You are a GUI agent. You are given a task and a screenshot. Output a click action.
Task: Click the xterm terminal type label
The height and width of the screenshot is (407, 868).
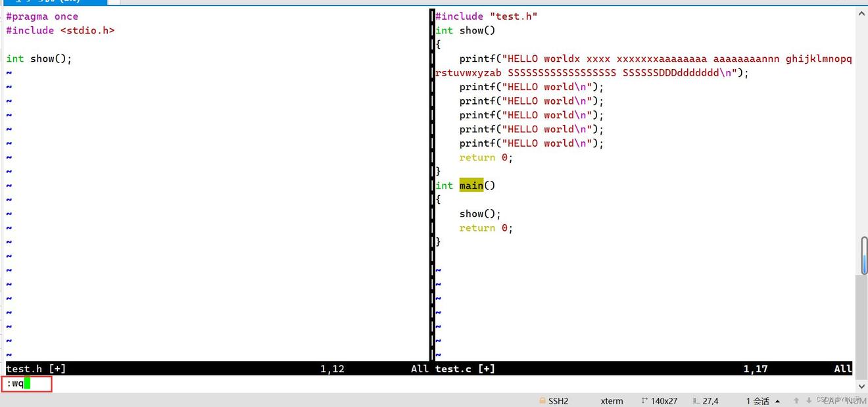tap(612, 400)
